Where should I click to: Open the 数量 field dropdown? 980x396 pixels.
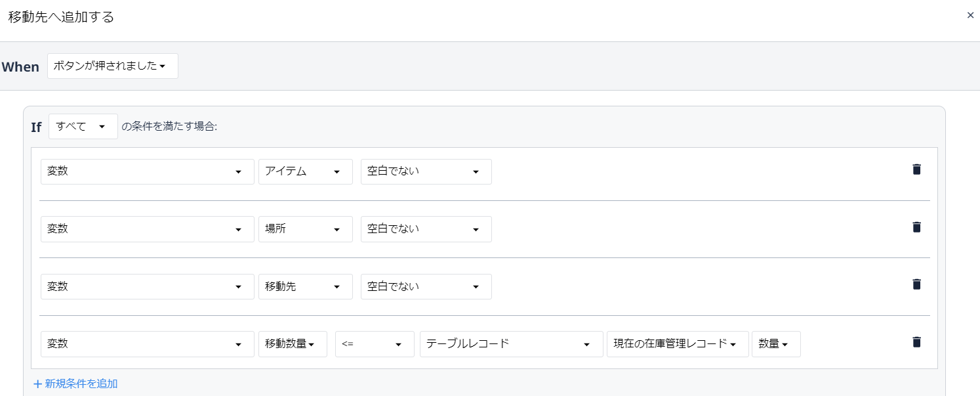pyautogui.click(x=776, y=344)
